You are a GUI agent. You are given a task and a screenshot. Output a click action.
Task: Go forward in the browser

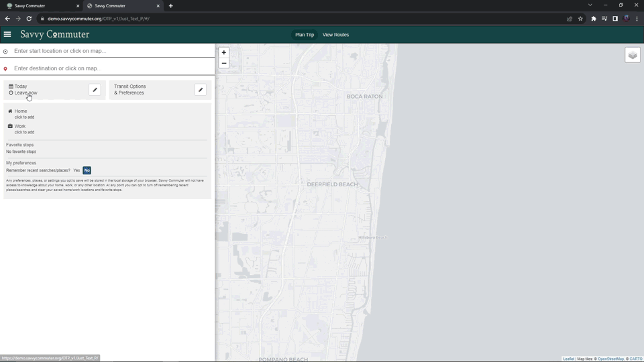point(18,19)
